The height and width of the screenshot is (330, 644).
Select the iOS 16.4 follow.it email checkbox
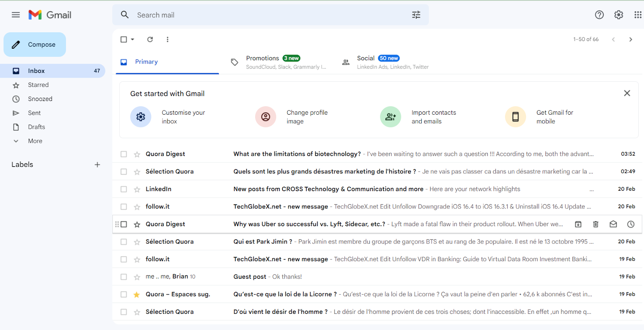[x=124, y=207]
